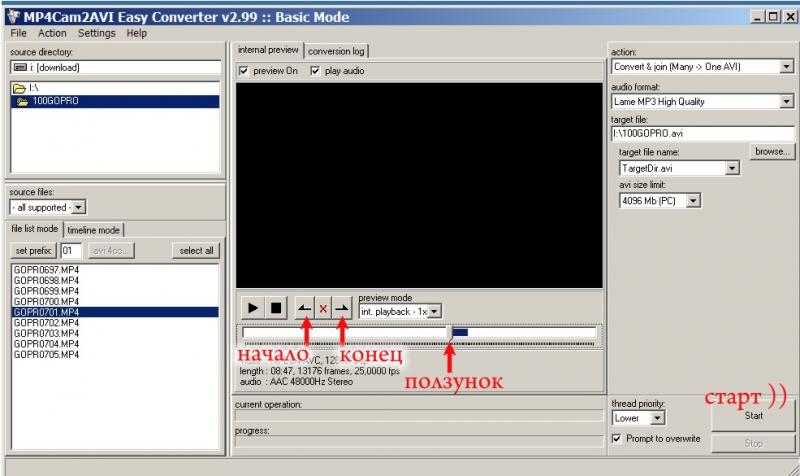
Task: Open the avi size limit dropdown
Action: (x=692, y=201)
